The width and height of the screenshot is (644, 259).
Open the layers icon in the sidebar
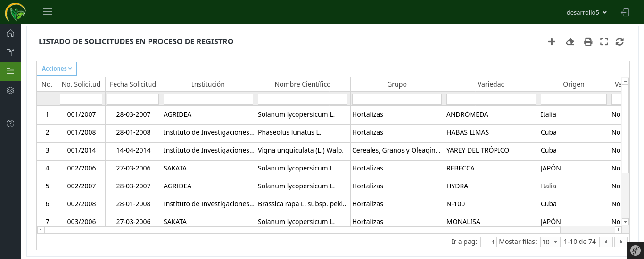[x=10, y=90]
